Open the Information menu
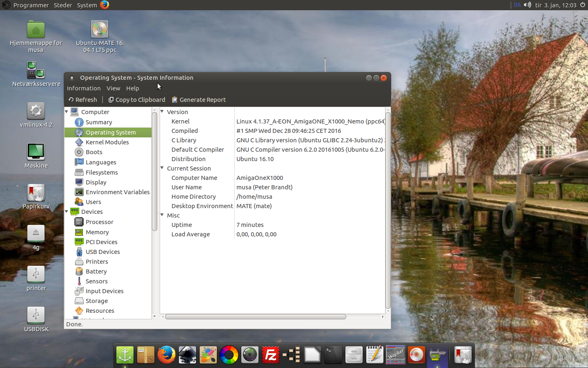 pyautogui.click(x=83, y=88)
